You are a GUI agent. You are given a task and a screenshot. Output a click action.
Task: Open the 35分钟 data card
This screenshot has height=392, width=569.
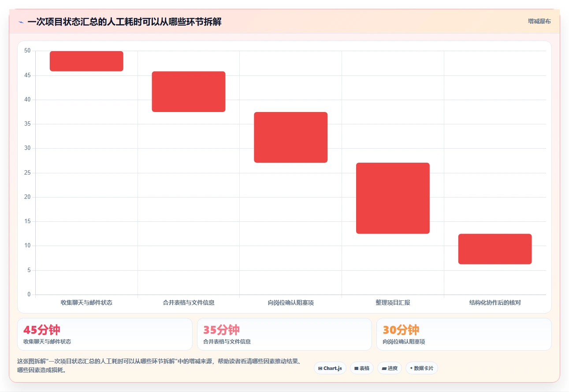284,334
